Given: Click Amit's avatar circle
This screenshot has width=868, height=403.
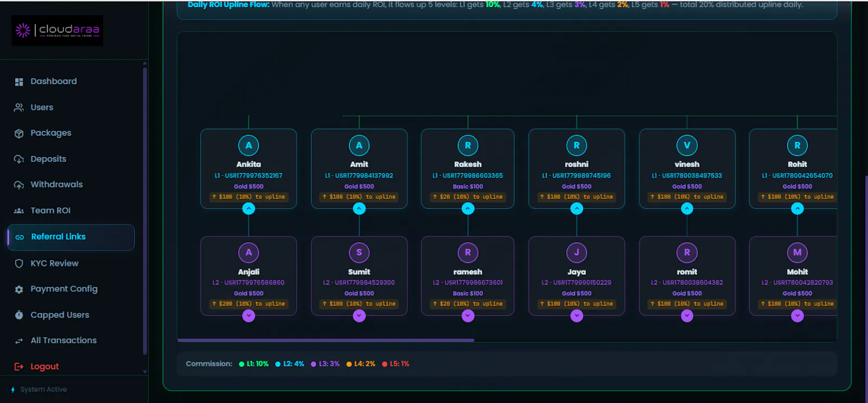Looking at the screenshot, I should (x=359, y=146).
